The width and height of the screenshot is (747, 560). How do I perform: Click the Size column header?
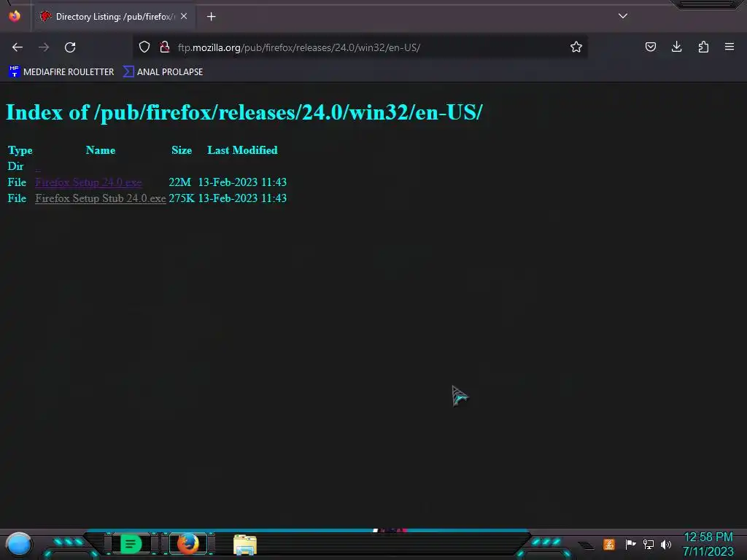[182, 150]
